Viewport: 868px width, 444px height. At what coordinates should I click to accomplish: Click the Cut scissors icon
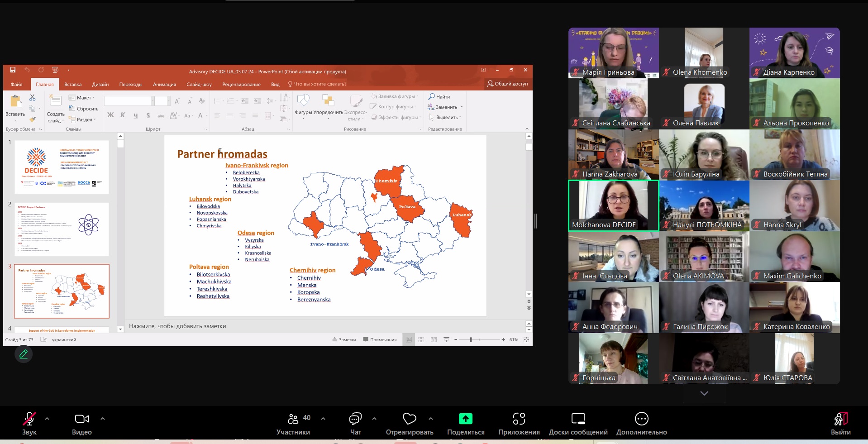click(32, 98)
